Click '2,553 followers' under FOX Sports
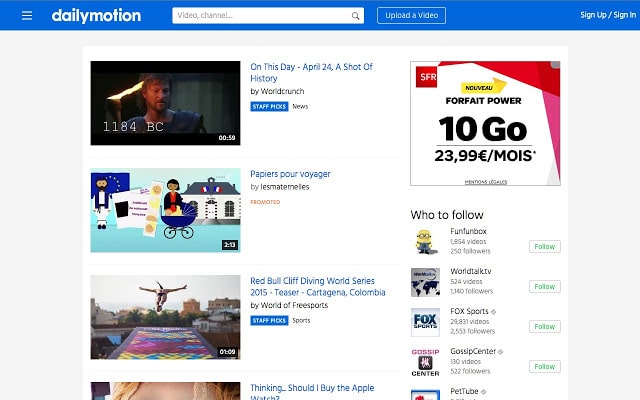This screenshot has height=400, width=640. click(x=473, y=331)
